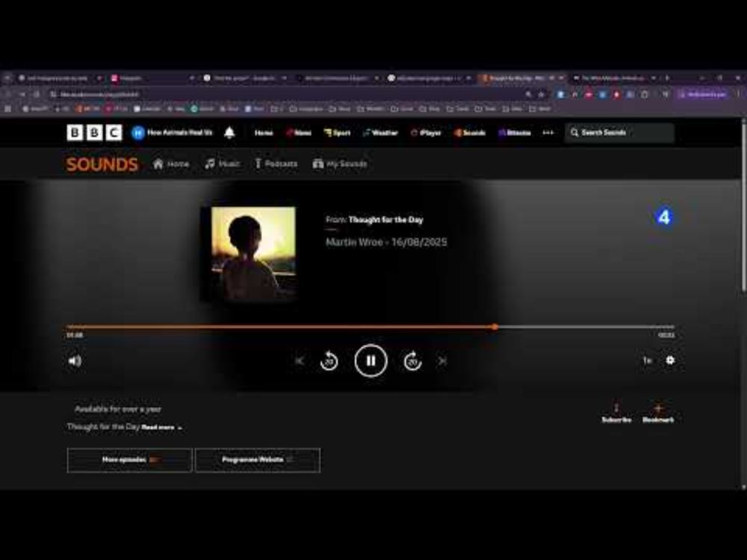Seek on the remaining grey progress track
The width and height of the screenshot is (747, 560).
pos(586,327)
